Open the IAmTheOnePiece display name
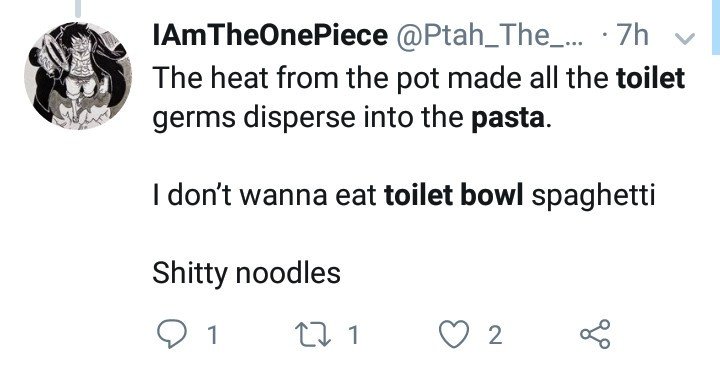The image size is (720, 366). [x=270, y=36]
